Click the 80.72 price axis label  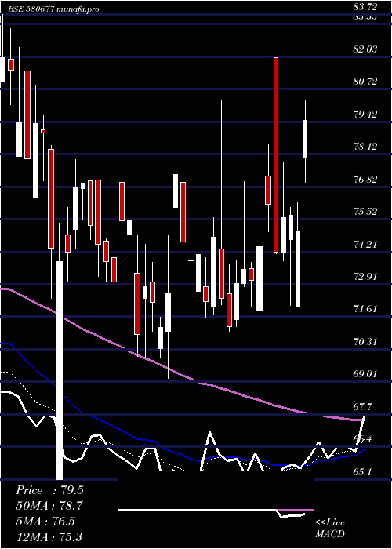(365, 82)
